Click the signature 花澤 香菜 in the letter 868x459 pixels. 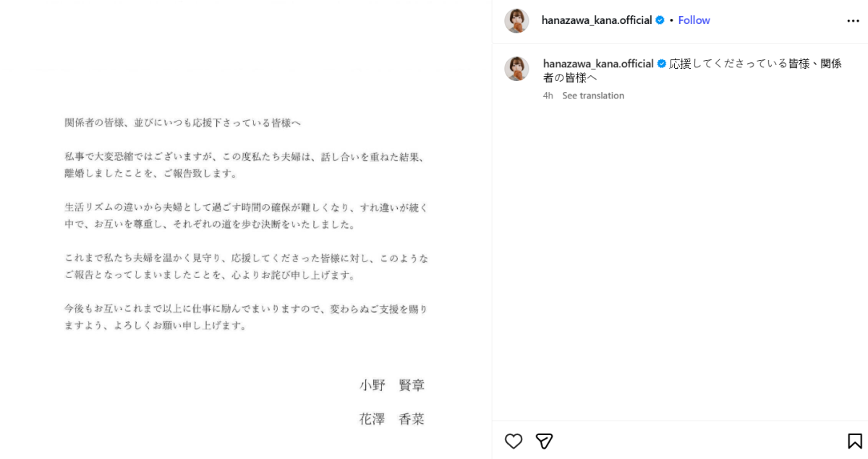click(392, 419)
